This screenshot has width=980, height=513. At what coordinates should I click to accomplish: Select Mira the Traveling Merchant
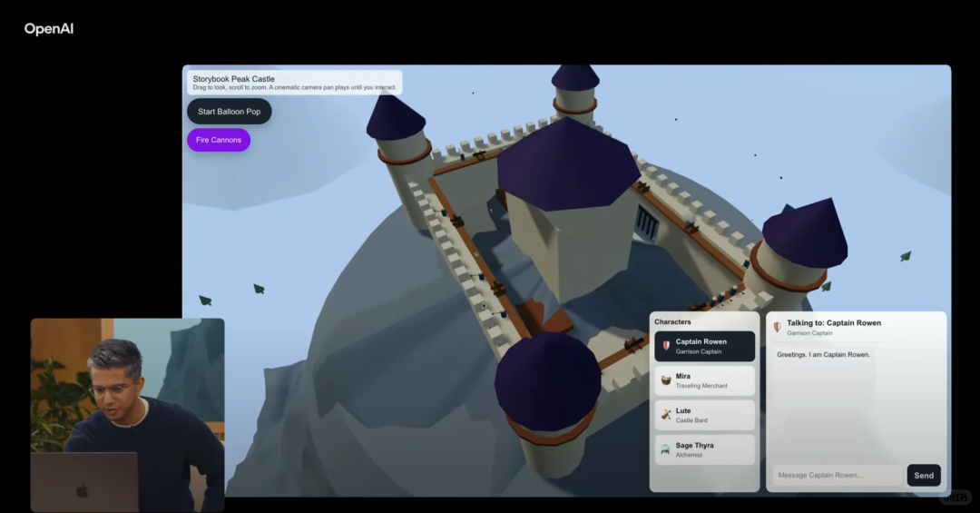(705, 380)
